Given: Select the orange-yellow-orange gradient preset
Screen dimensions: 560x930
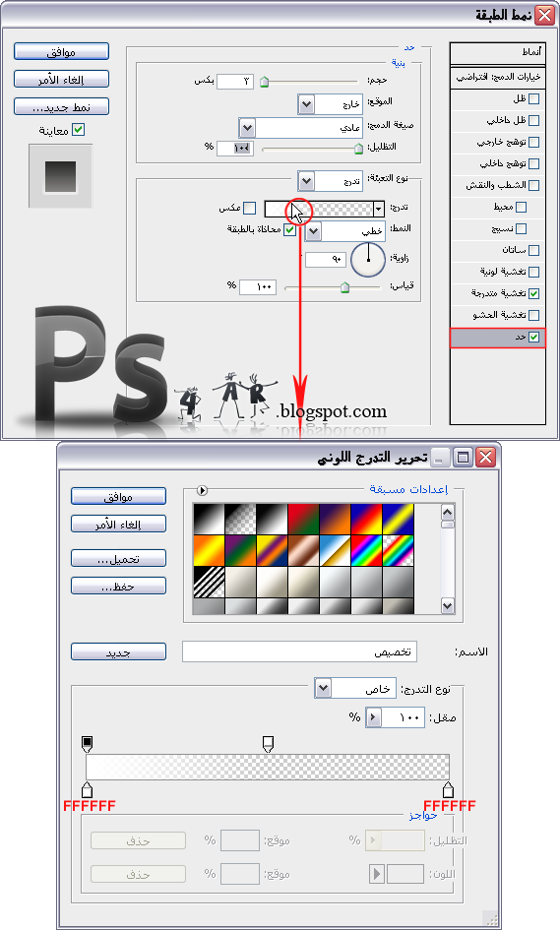Looking at the screenshot, I should 209,550.
